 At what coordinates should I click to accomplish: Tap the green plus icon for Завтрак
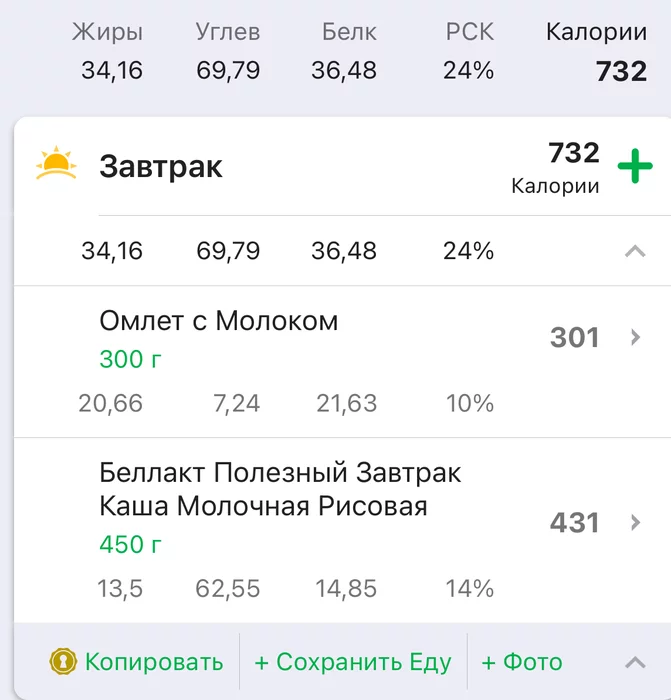tap(635, 166)
